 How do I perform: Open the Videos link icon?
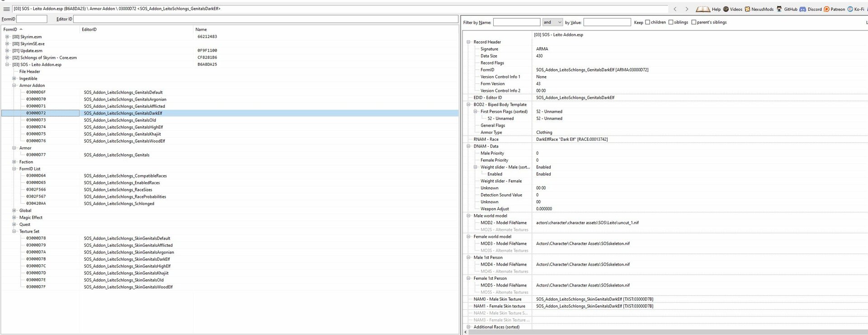point(726,9)
